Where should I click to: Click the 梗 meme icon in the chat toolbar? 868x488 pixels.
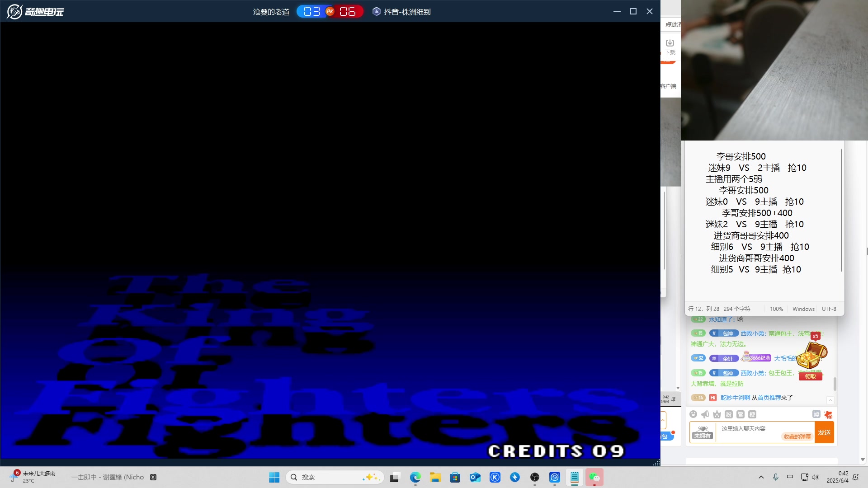click(752, 414)
